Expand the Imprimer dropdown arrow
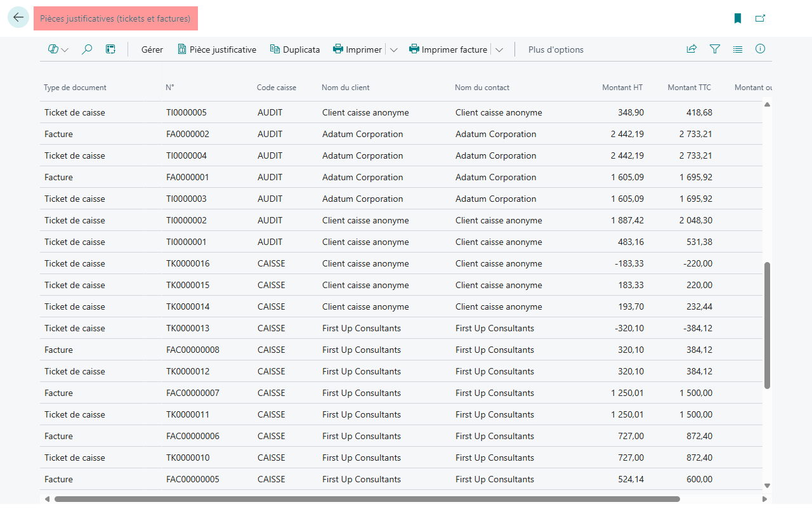 click(394, 50)
